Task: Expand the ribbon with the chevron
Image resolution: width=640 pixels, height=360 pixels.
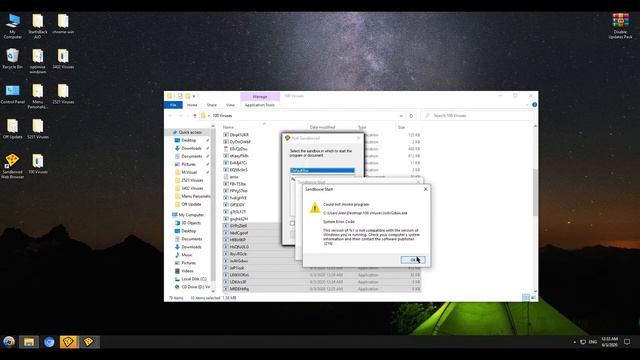Action: (x=527, y=105)
